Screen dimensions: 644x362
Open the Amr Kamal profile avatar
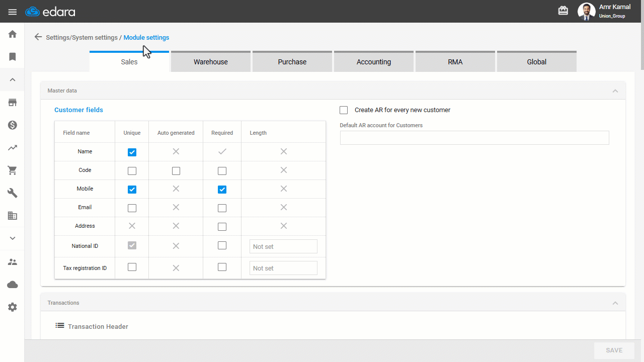click(x=586, y=11)
